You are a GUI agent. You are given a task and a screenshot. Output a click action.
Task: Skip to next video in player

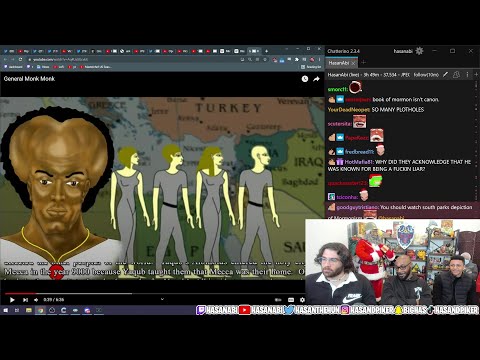pyautogui.click(x=25, y=300)
